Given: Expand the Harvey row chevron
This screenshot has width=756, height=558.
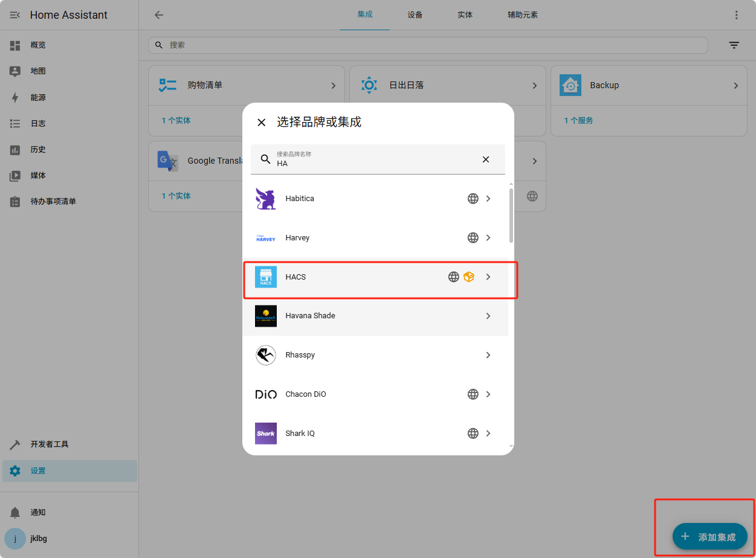Looking at the screenshot, I should coord(488,238).
